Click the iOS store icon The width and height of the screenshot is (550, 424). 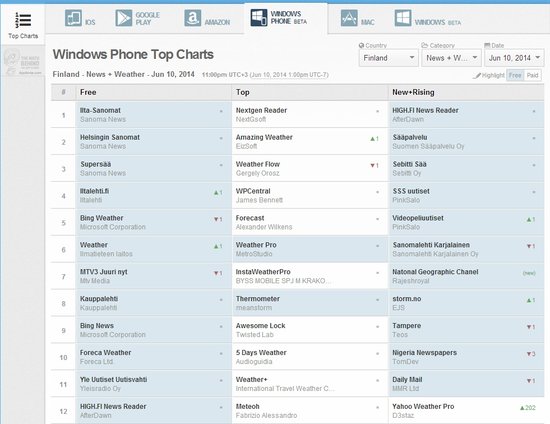pos(73,18)
